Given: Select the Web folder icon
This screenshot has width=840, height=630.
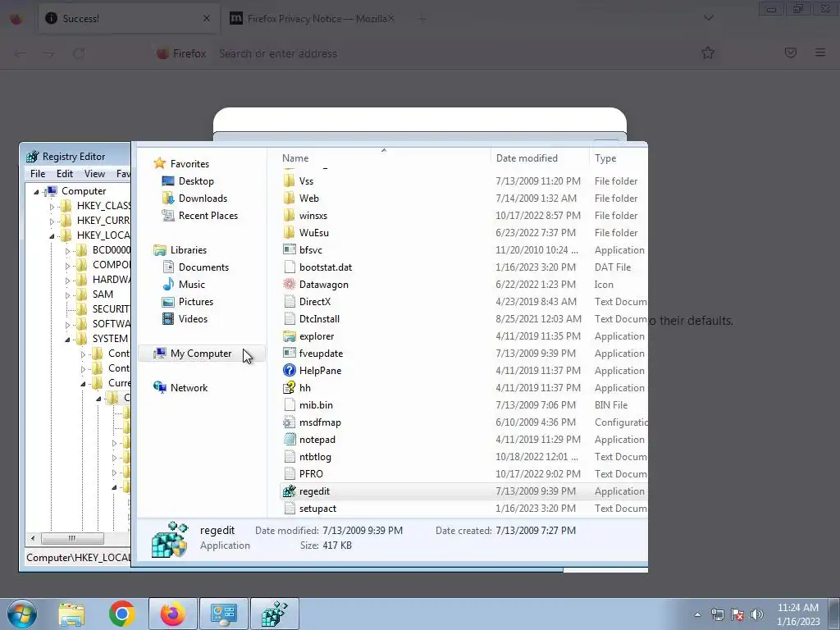Looking at the screenshot, I should click(290, 199).
